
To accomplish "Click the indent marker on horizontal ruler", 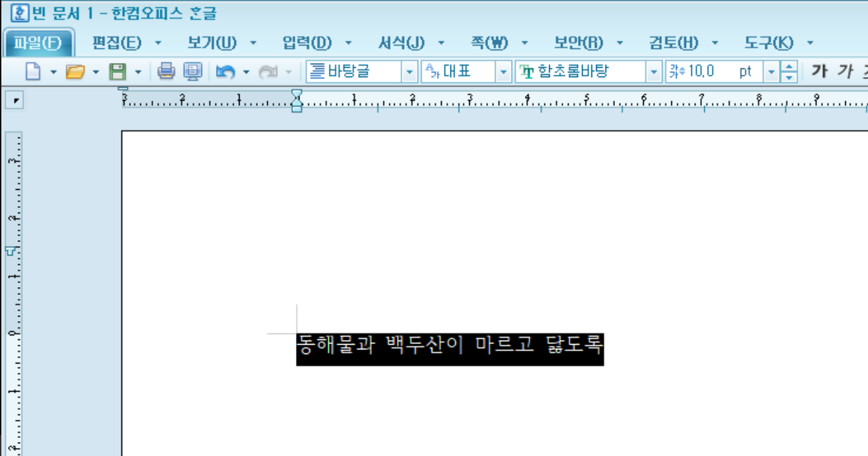I will click(x=297, y=101).
